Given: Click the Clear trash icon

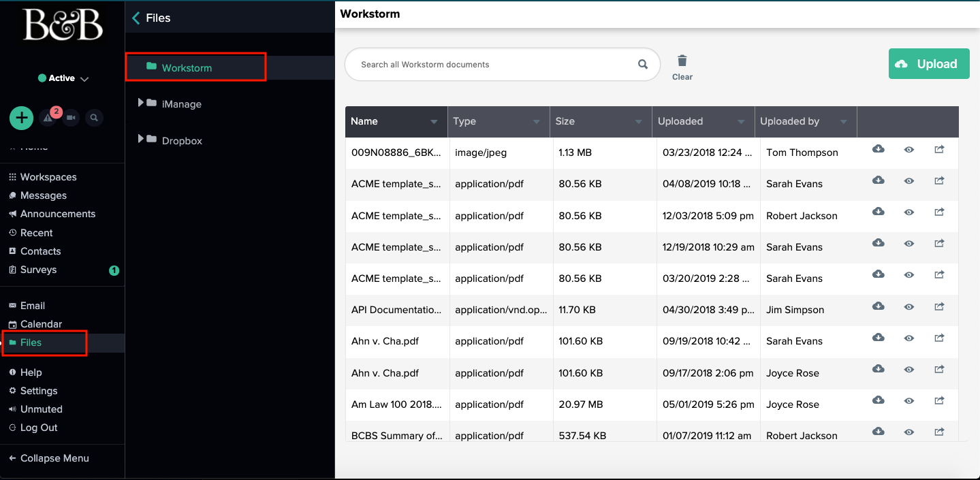Looking at the screenshot, I should click(682, 61).
